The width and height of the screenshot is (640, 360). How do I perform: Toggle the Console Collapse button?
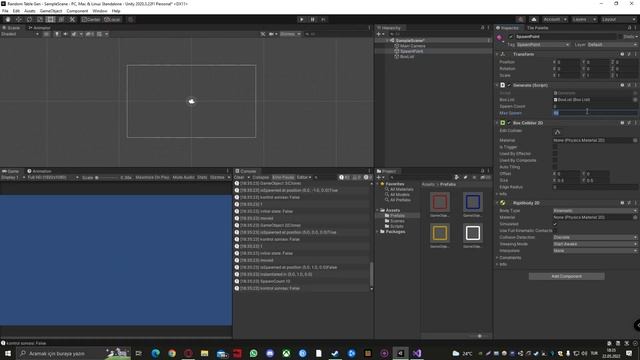coord(260,177)
